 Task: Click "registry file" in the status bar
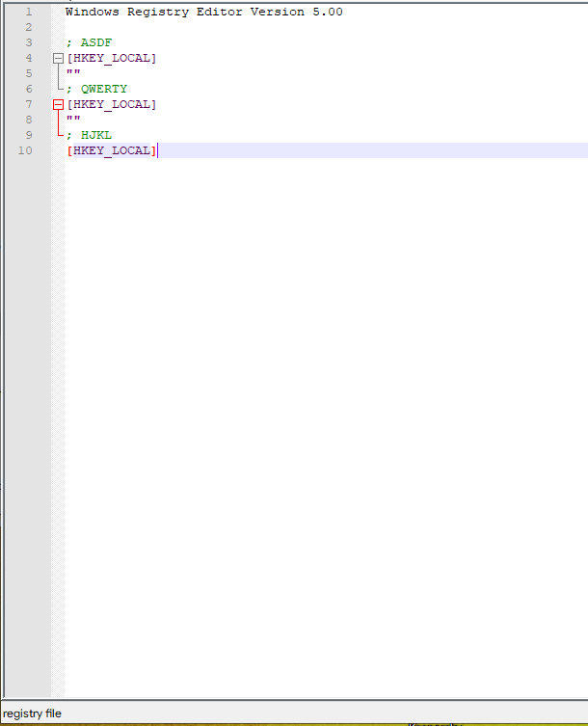point(32,713)
